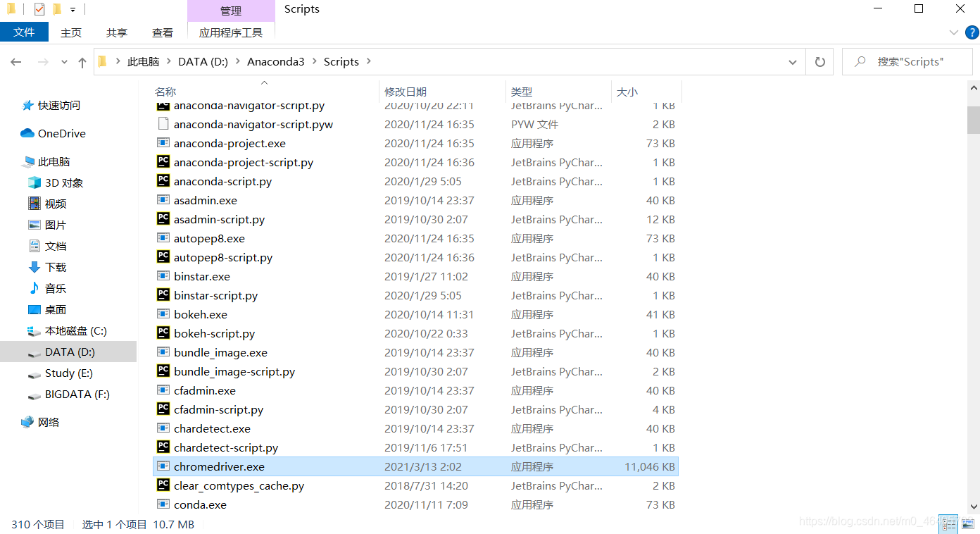Click the search magnifier icon
This screenshot has width=980, height=534.
[x=860, y=62]
